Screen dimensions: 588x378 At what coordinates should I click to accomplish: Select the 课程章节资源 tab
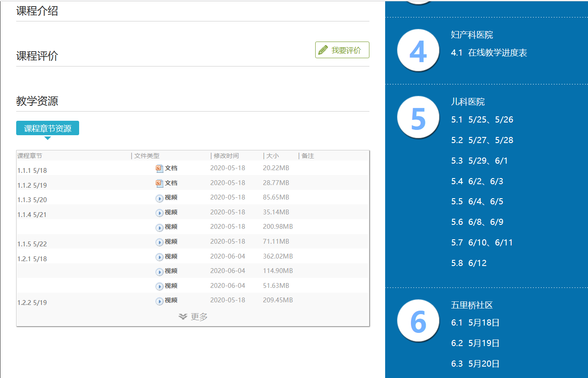coord(48,128)
